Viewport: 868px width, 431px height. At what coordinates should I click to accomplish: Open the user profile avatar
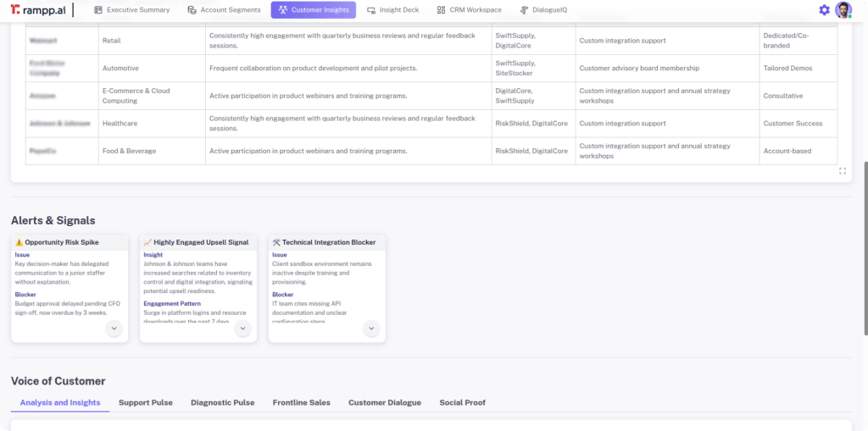(x=843, y=10)
